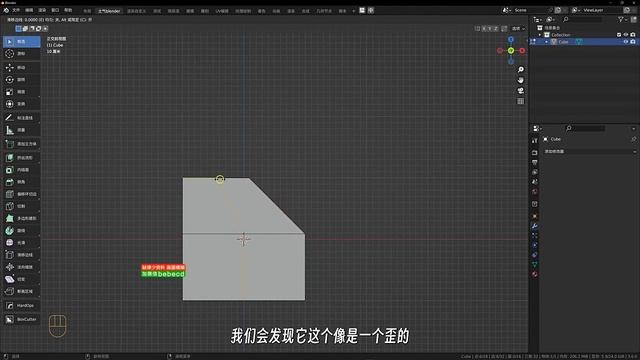Switch to the 土气blender workspace tab
The width and height of the screenshot is (640, 360).
[109, 11]
